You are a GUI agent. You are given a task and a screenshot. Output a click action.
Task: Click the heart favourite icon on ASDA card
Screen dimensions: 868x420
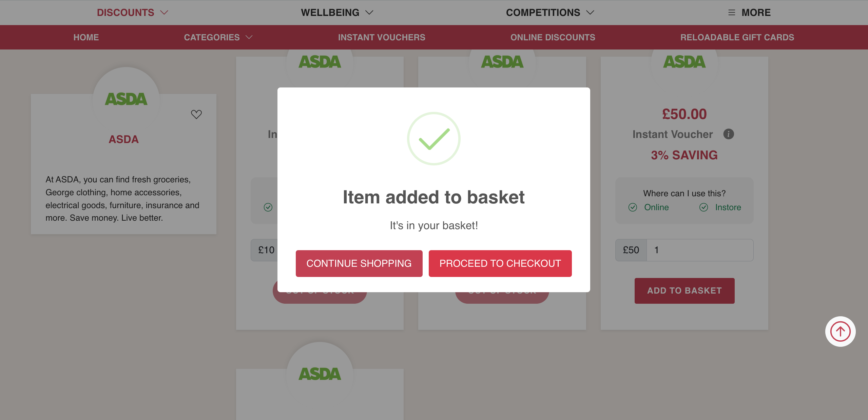pos(196,114)
